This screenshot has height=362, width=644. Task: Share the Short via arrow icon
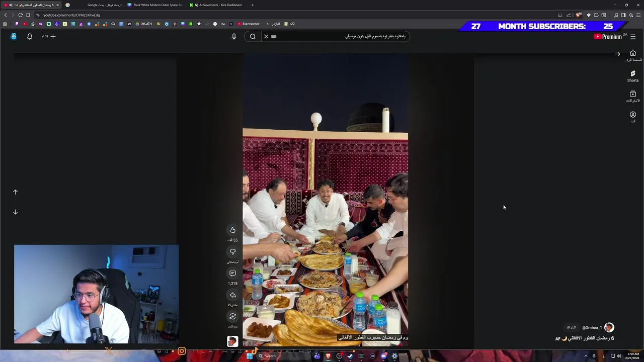click(232, 295)
